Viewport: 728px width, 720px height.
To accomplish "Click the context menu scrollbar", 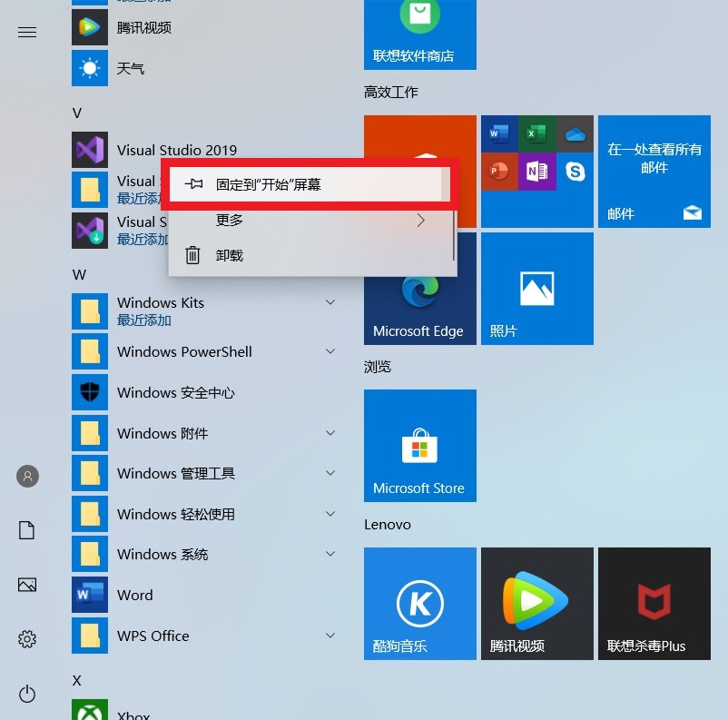I will [454, 234].
